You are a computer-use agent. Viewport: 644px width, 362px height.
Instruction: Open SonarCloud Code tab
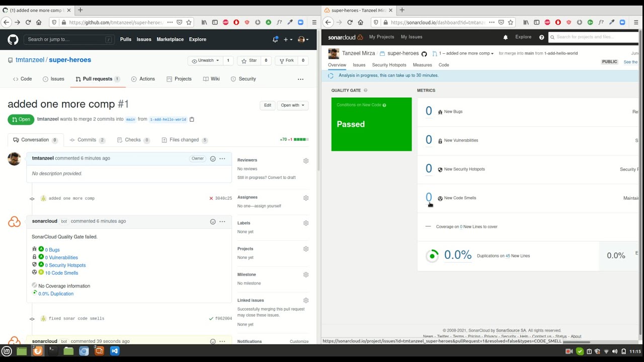pos(444,65)
